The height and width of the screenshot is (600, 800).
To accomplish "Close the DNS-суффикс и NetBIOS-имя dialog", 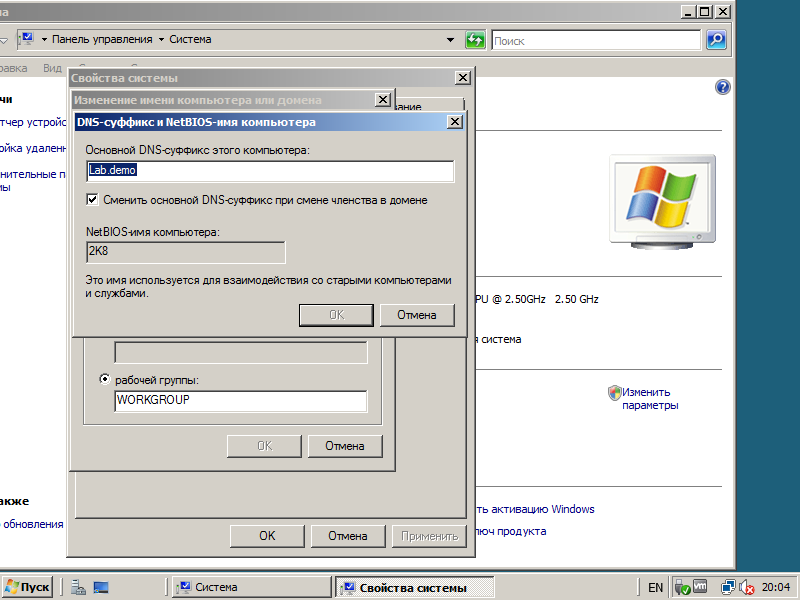I will tap(455, 122).
